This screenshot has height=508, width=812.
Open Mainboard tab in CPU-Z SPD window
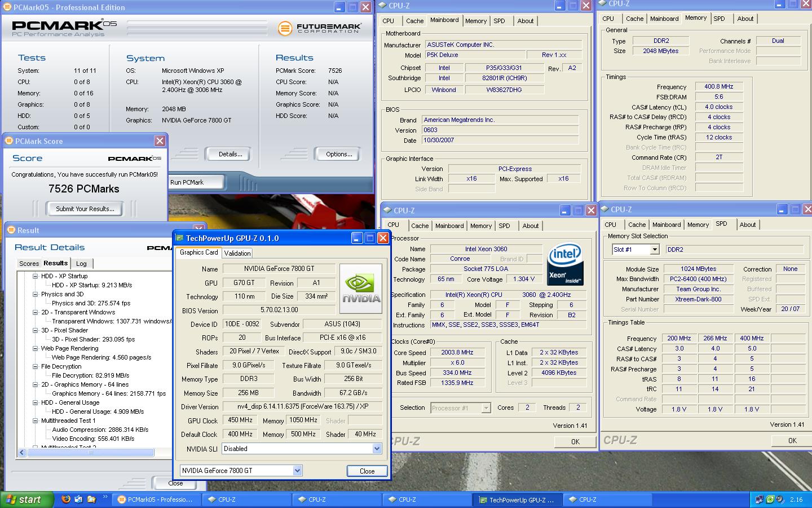(666, 225)
